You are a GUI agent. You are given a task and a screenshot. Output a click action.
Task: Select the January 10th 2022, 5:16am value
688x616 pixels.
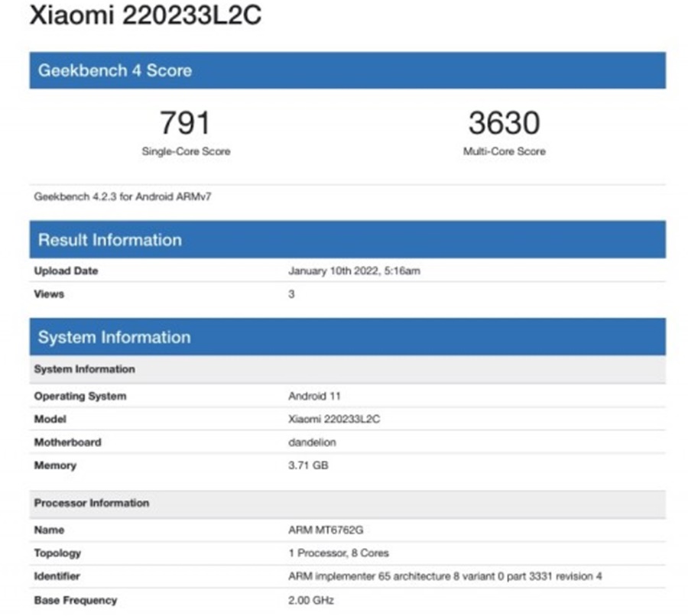pyautogui.click(x=354, y=271)
